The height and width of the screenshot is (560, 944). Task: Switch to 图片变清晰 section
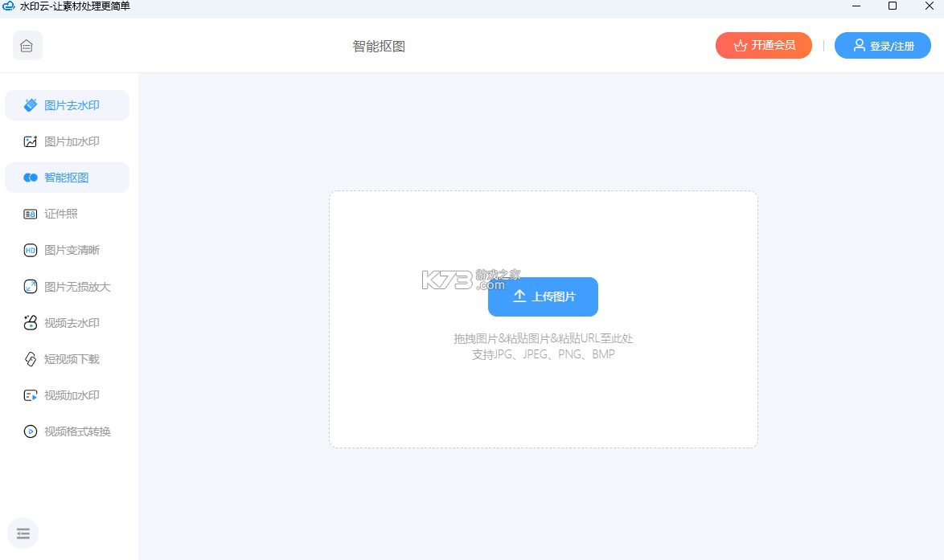(67, 250)
